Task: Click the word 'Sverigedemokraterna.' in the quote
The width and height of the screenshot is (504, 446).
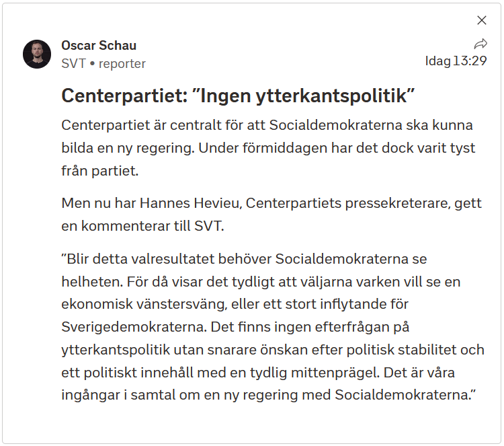Action: click(134, 327)
